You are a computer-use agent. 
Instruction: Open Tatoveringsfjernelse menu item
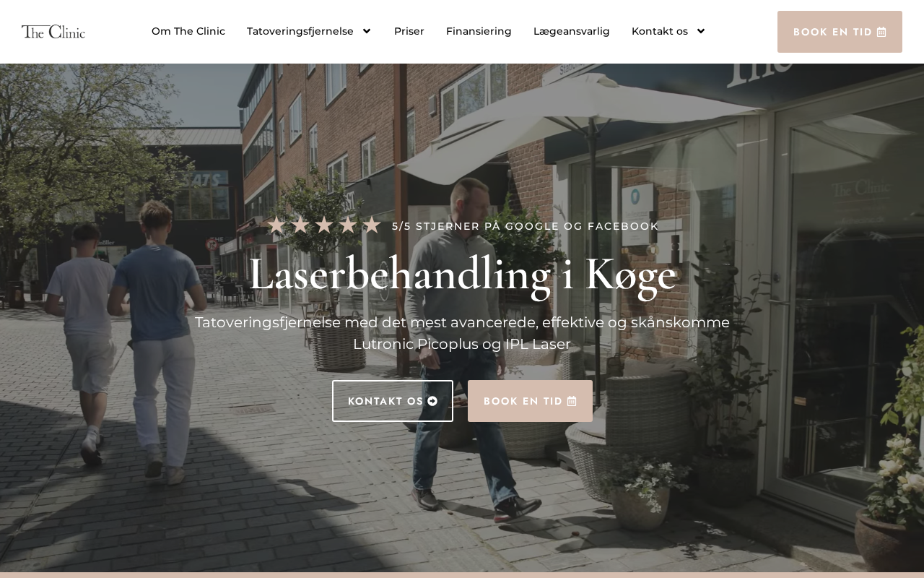[300, 31]
